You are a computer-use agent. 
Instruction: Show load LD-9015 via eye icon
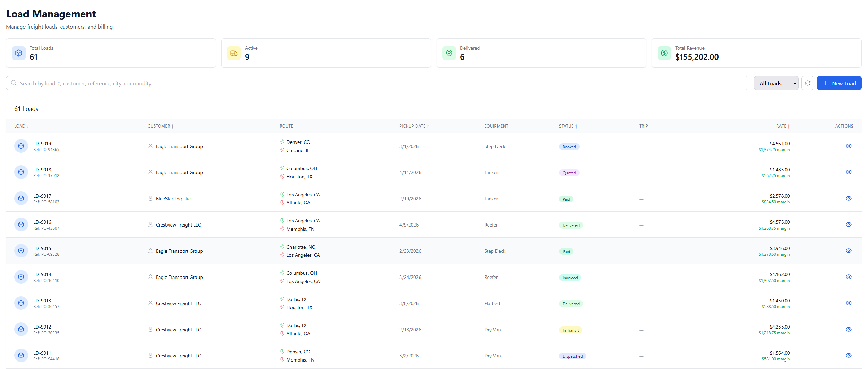[848, 251]
